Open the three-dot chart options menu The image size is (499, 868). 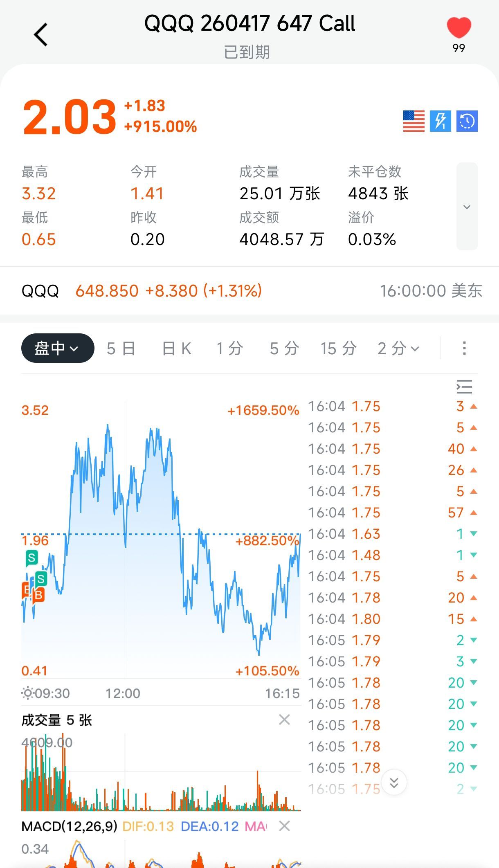(x=464, y=349)
